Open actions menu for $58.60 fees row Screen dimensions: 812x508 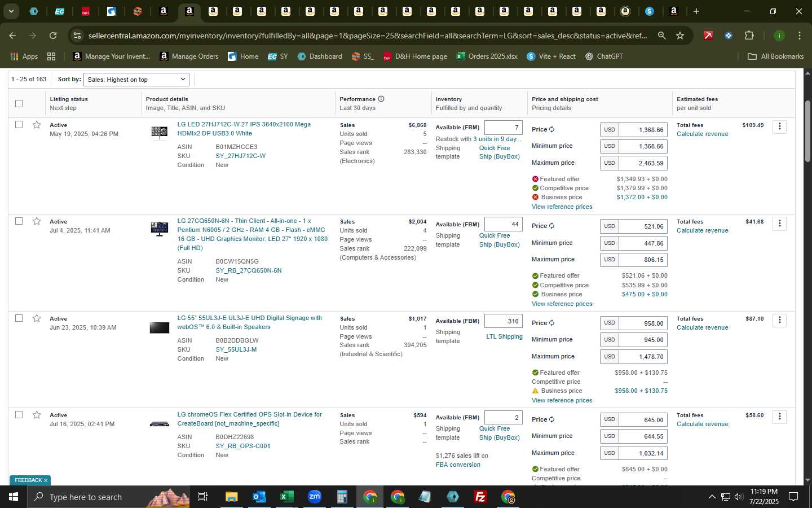[x=780, y=417]
